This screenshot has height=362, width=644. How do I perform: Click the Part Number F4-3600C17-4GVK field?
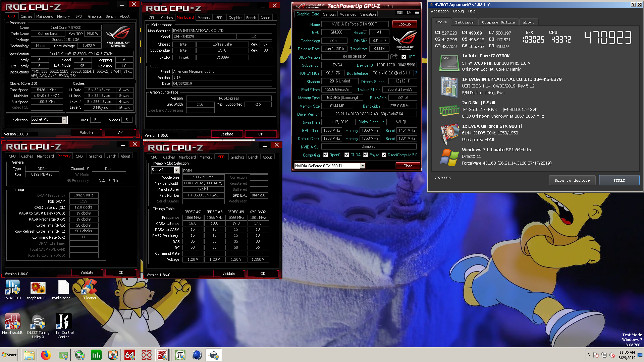click(203, 195)
